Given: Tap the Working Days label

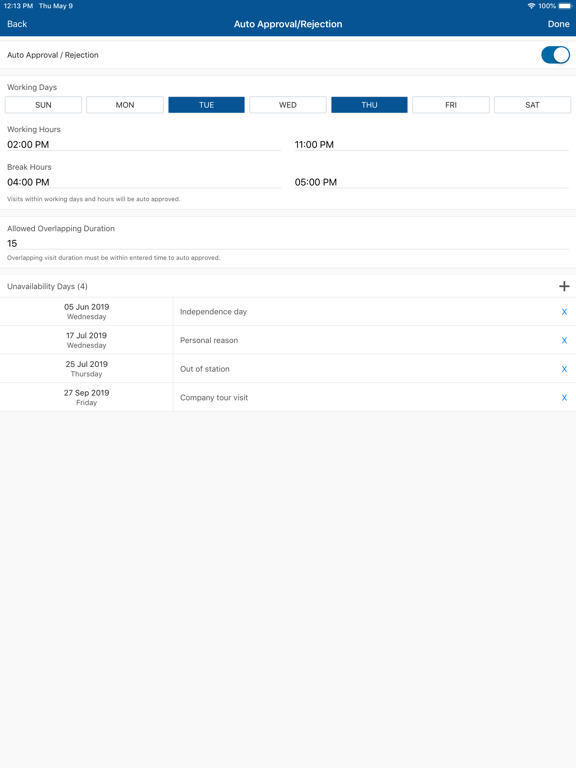Looking at the screenshot, I should (x=32, y=87).
